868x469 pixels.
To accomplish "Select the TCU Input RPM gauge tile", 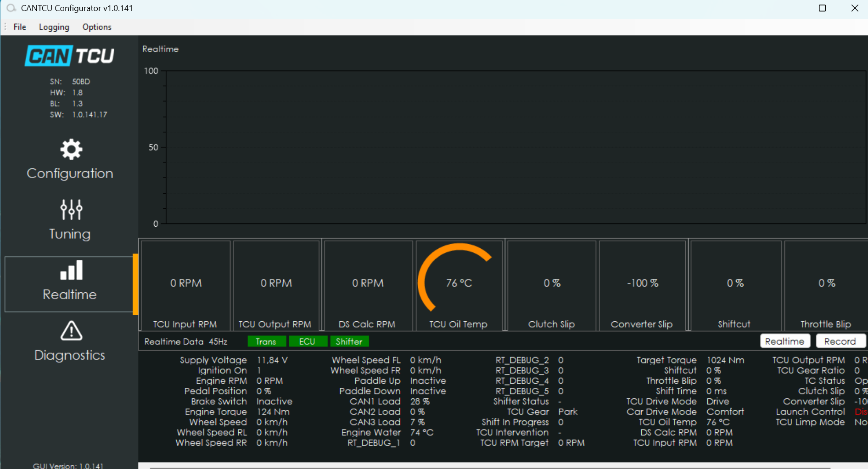I will (x=185, y=285).
